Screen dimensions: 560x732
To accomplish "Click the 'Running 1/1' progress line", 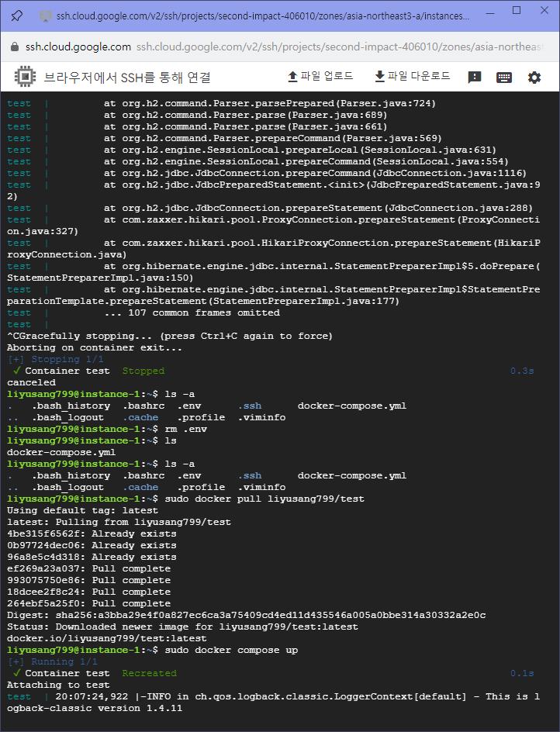I will 53,662.
